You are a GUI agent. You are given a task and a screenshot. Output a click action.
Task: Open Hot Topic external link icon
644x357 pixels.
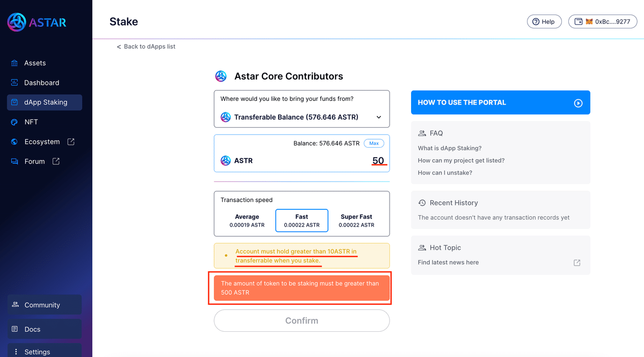click(577, 263)
